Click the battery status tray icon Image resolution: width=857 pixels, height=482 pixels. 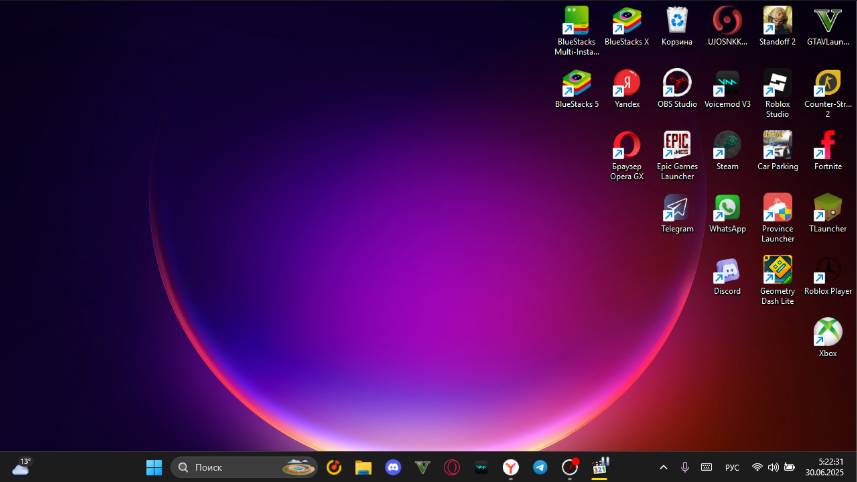[789, 467]
